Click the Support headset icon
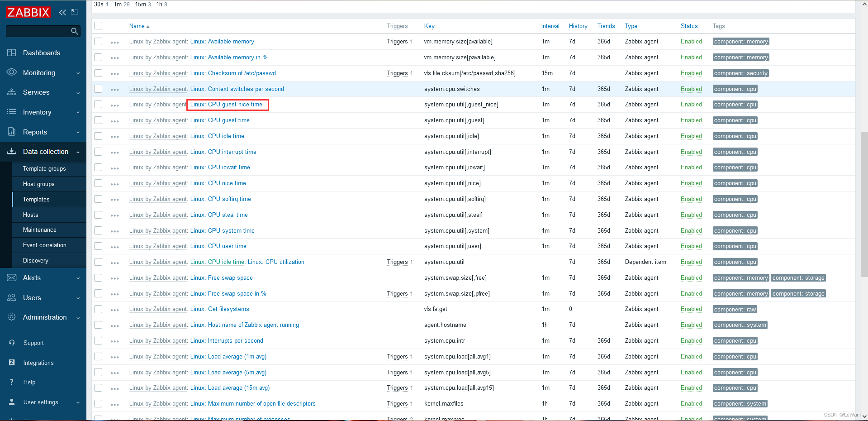This screenshot has height=421, width=868. (x=12, y=343)
